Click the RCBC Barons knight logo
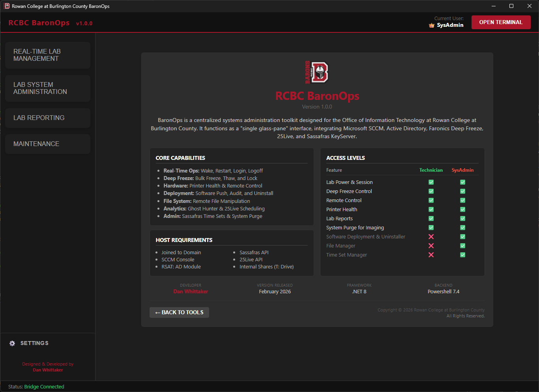 point(317,72)
